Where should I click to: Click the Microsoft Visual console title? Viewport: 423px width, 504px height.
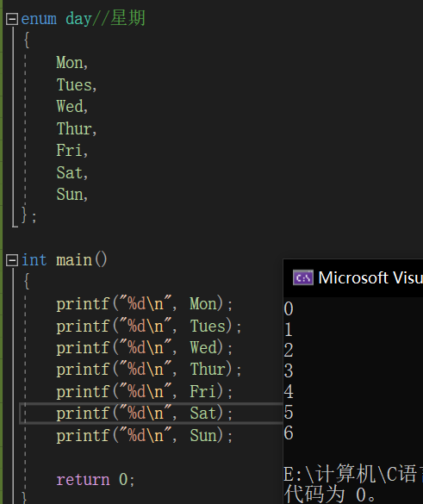pos(370,277)
